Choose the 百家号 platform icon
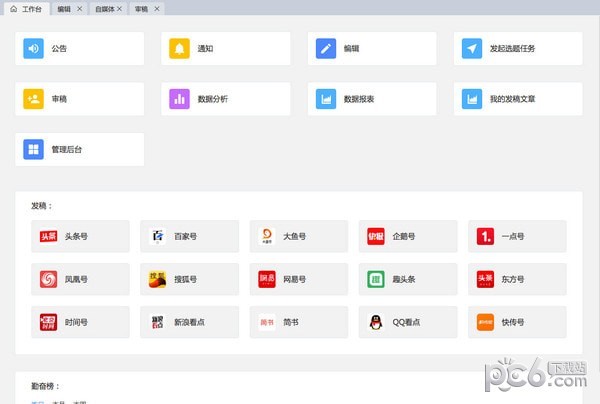Image resolution: width=600 pixels, height=404 pixels. pos(157,237)
